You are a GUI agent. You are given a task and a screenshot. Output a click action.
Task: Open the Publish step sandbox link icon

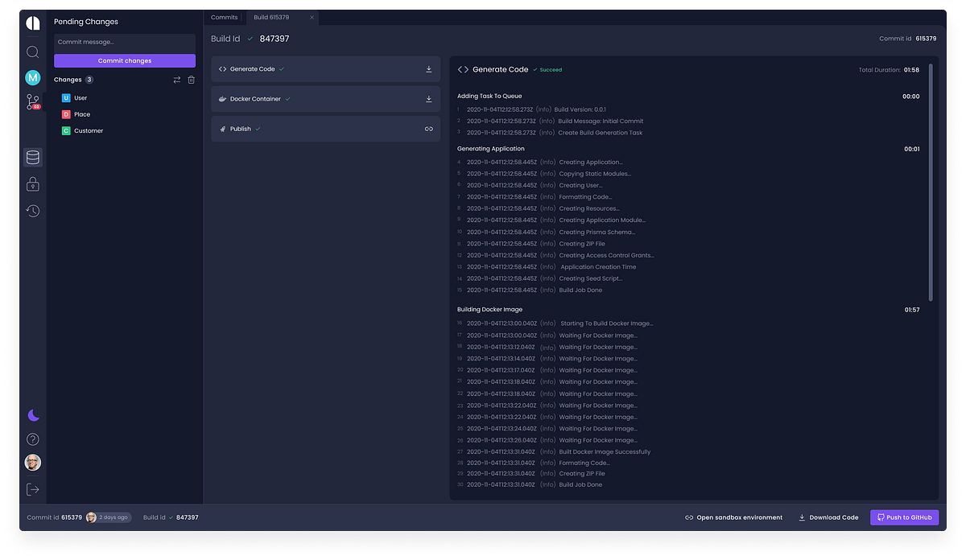point(428,128)
